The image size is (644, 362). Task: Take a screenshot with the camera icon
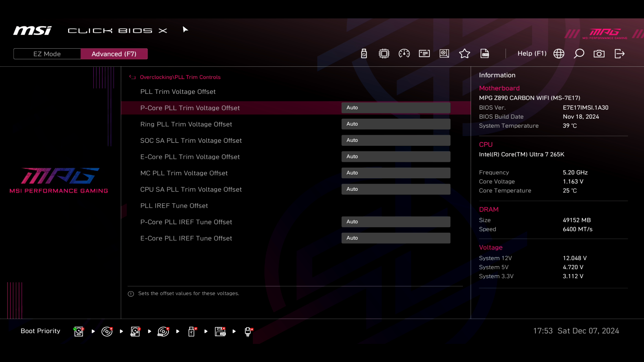click(x=599, y=54)
